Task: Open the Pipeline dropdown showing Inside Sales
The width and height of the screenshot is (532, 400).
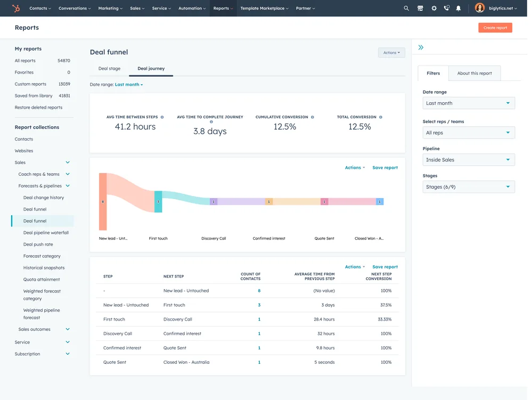Action: coord(468,159)
